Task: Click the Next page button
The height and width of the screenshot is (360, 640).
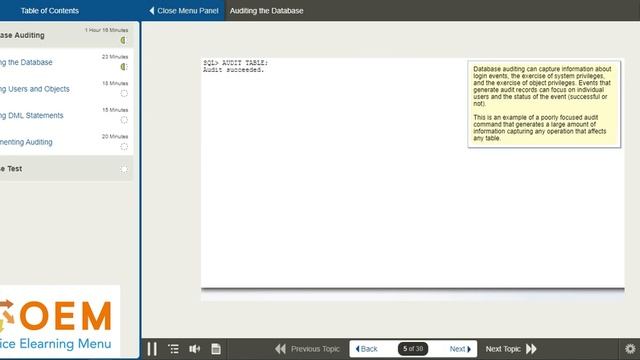Action: (x=460, y=349)
